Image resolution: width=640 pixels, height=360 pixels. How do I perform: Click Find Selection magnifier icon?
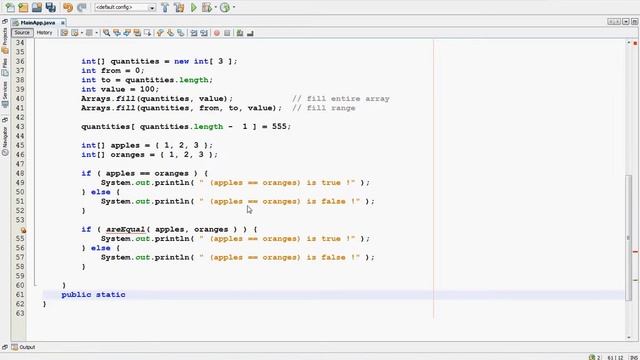coord(106,33)
